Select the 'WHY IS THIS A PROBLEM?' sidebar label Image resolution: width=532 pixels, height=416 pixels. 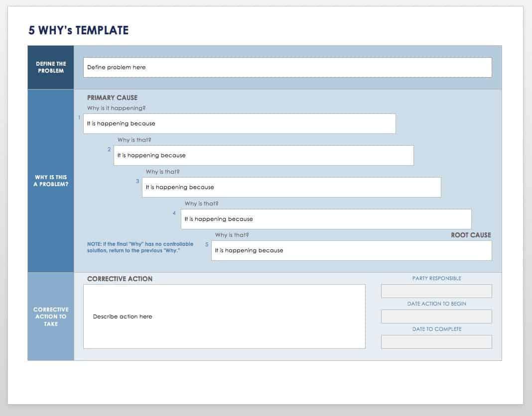point(51,180)
